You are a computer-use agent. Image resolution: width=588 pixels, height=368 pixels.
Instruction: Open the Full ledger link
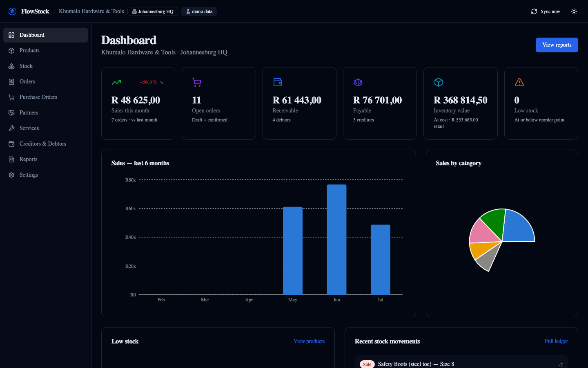pos(556,341)
